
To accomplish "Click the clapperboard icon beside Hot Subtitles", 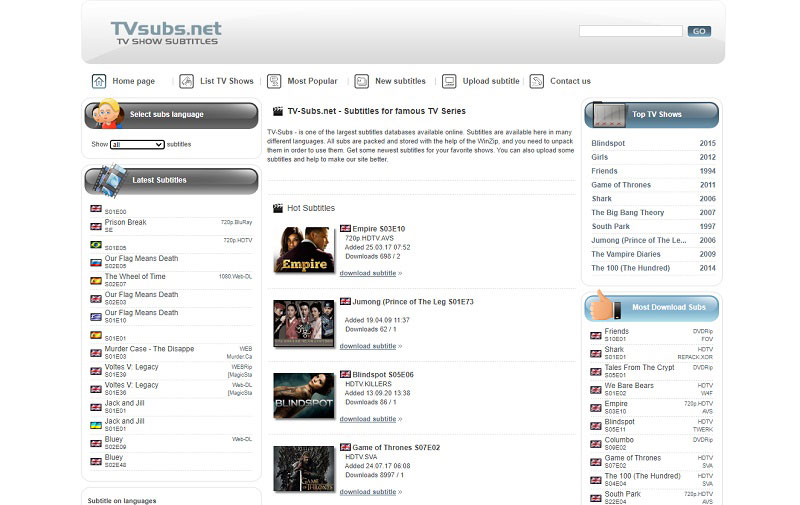I will click(x=278, y=208).
